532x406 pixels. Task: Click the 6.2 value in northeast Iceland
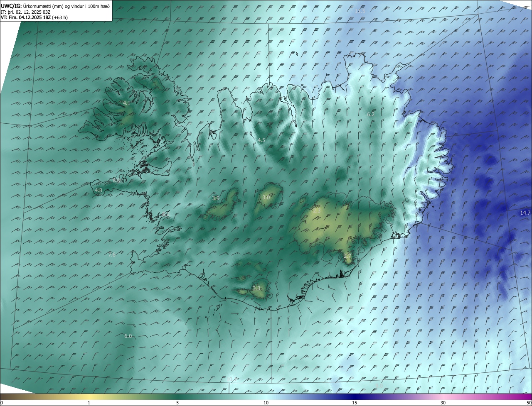click(x=371, y=114)
